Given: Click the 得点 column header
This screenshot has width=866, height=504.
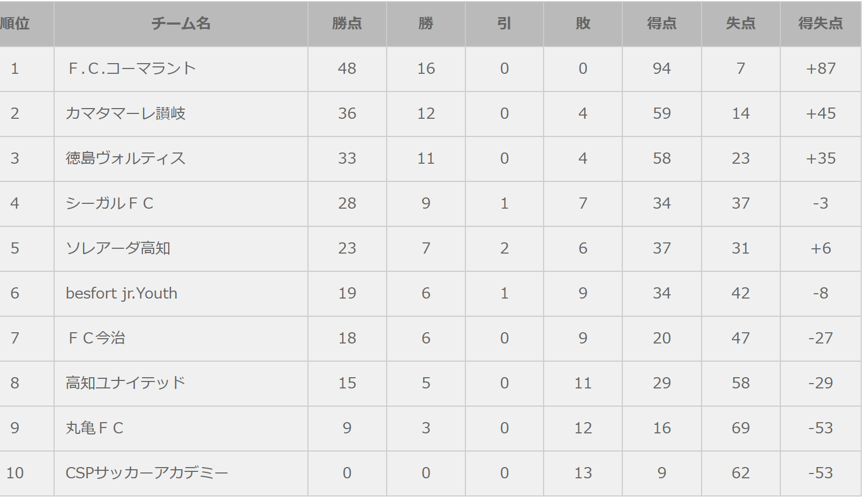Looking at the screenshot, I should coord(661,24).
